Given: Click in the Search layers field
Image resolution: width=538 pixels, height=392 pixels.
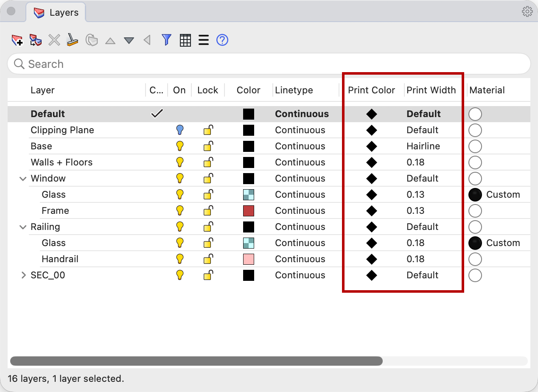Looking at the screenshot, I should tap(269, 64).
